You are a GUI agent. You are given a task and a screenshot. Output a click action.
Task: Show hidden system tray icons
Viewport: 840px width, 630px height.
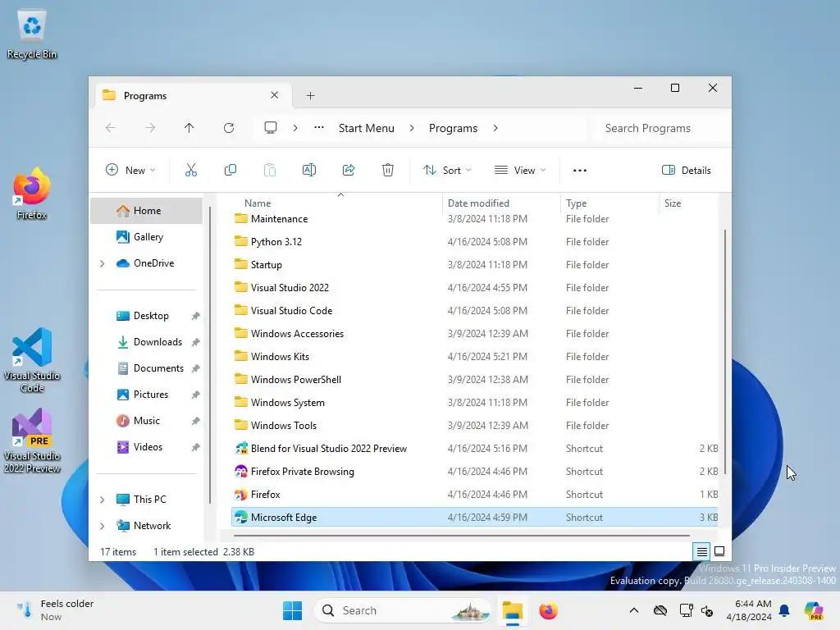(634, 610)
